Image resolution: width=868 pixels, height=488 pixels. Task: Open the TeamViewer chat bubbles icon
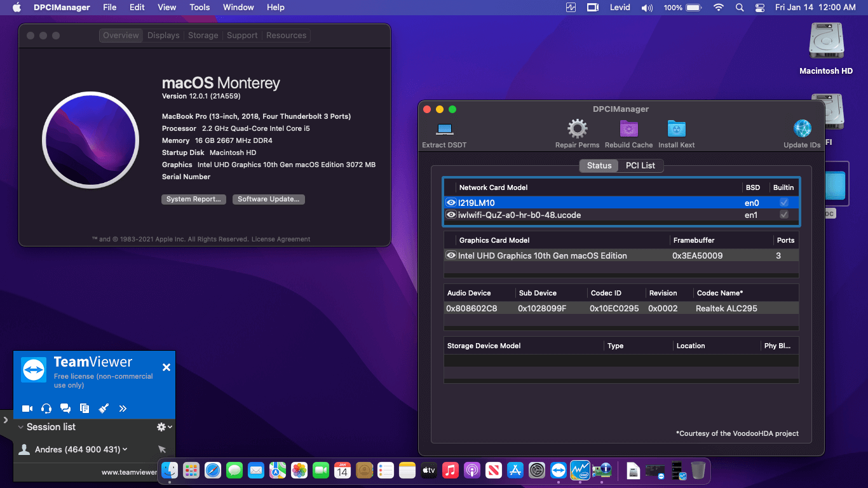tap(65, 409)
